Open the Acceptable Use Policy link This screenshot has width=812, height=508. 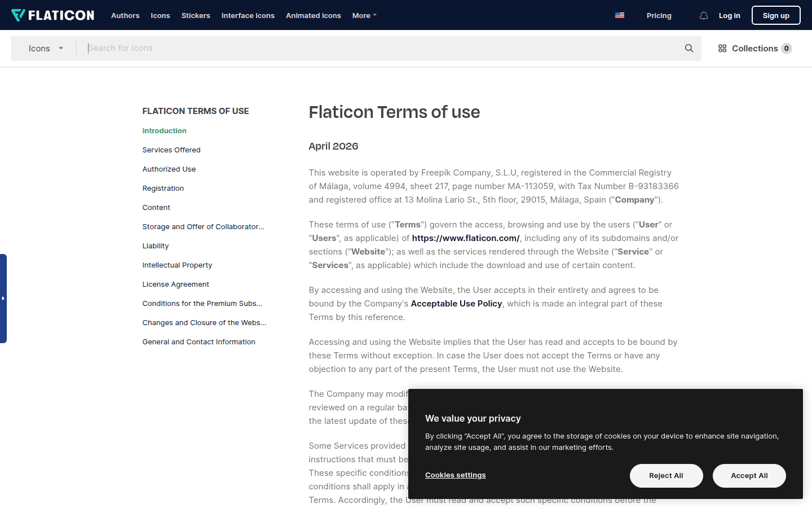[x=456, y=304]
